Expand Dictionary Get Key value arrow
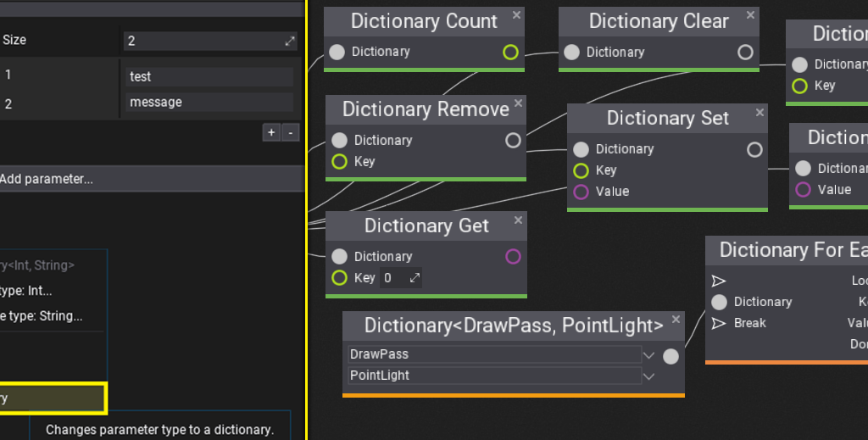 pos(415,278)
